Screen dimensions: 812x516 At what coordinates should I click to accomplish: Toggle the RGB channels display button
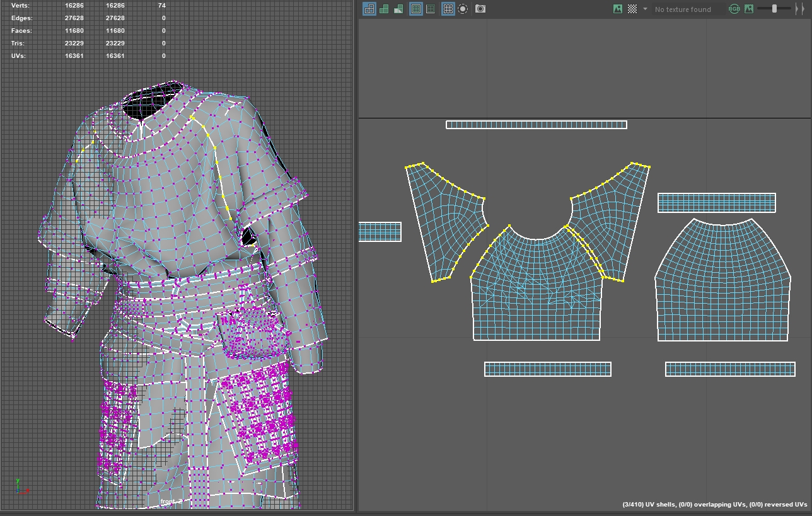734,9
